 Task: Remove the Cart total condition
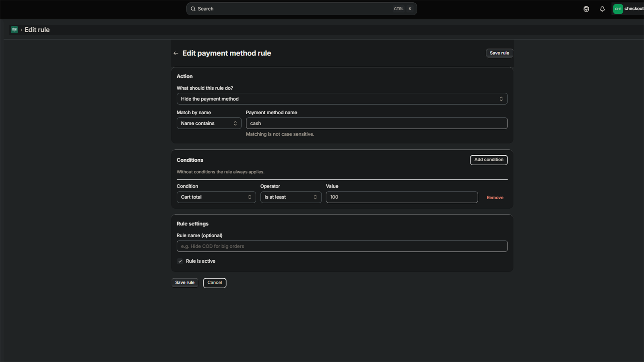(495, 197)
